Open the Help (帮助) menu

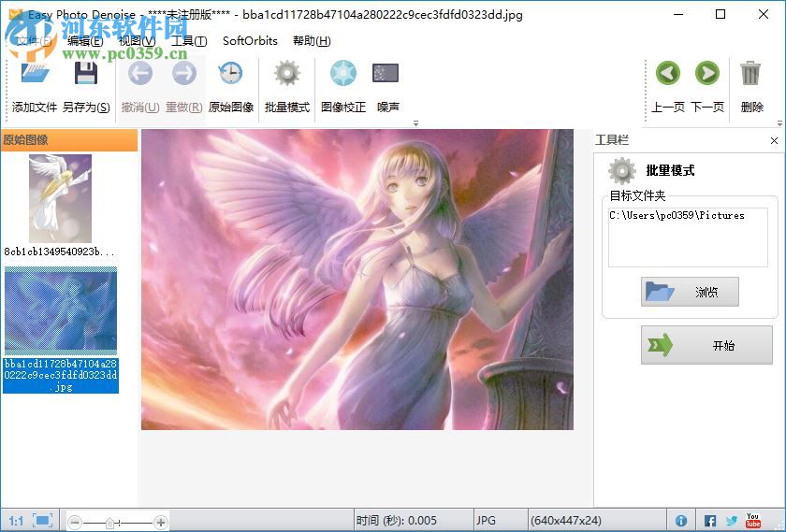tap(312, 41)
